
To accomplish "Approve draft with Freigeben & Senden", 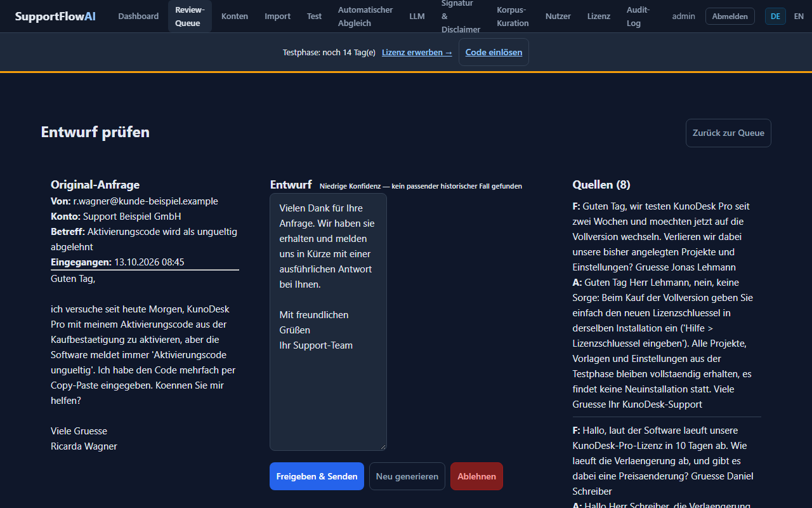I will coord(317,476).
